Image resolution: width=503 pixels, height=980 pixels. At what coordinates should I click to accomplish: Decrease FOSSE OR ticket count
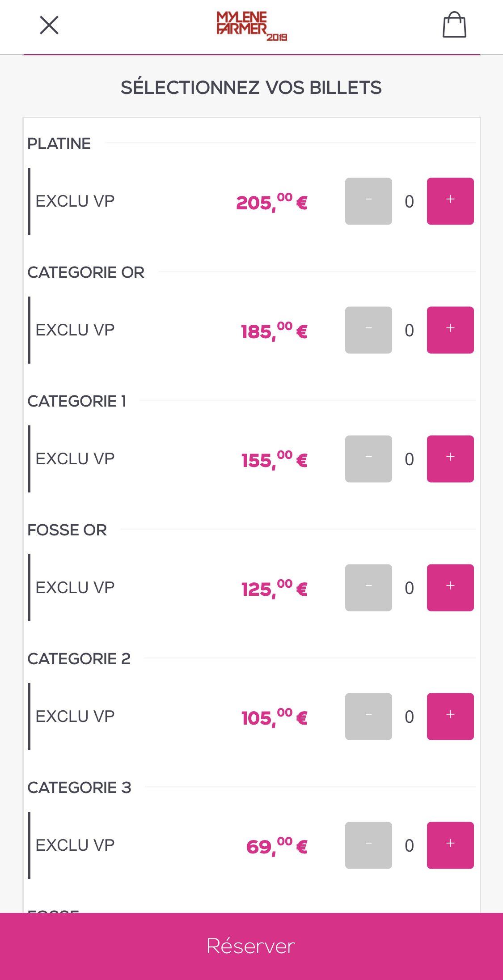[368, 588]
